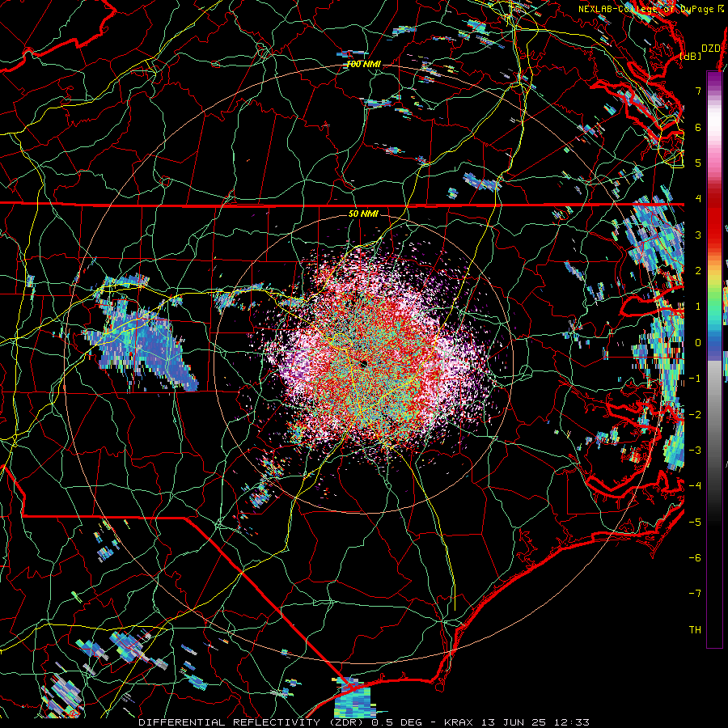The height and width of the screenshot is (728, 728).
Task: Click the -5 value on the color scale
Action: click(695, 523)
